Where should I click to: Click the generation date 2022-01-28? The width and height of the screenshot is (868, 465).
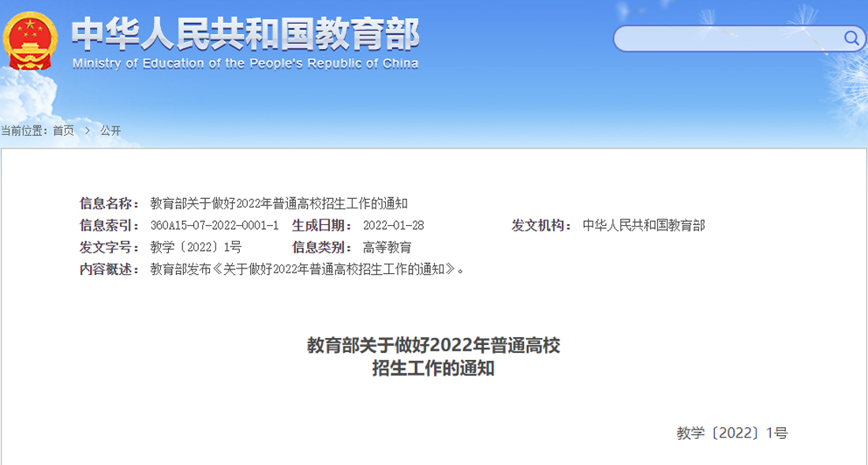393,225
